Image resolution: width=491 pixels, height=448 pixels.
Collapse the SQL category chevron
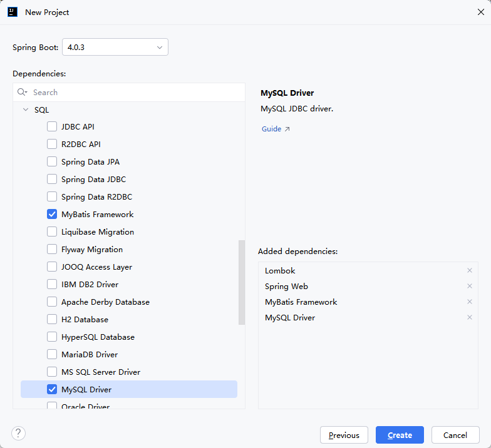click(26, 110)
